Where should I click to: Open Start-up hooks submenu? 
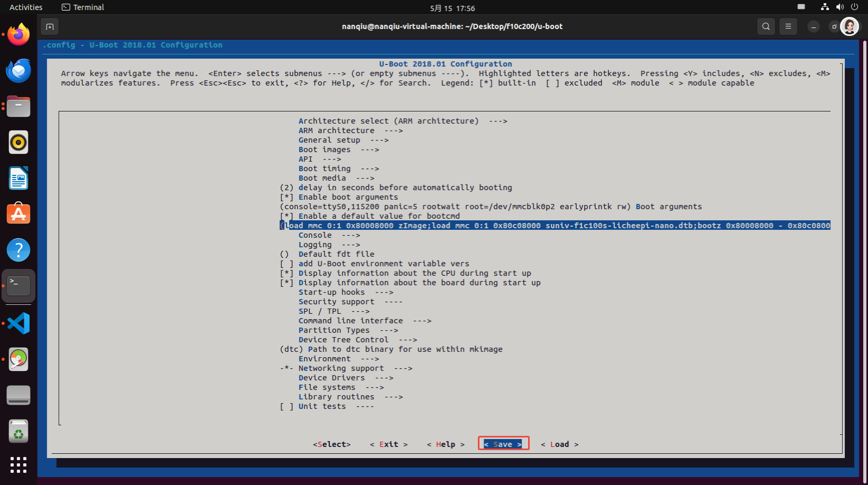[346, 292]
